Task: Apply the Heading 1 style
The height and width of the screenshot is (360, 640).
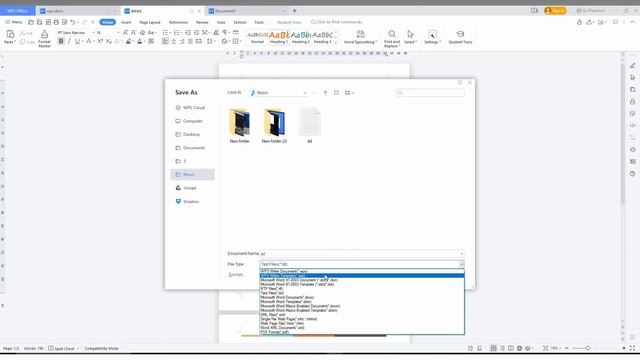Action: click(x=279, y=38)
